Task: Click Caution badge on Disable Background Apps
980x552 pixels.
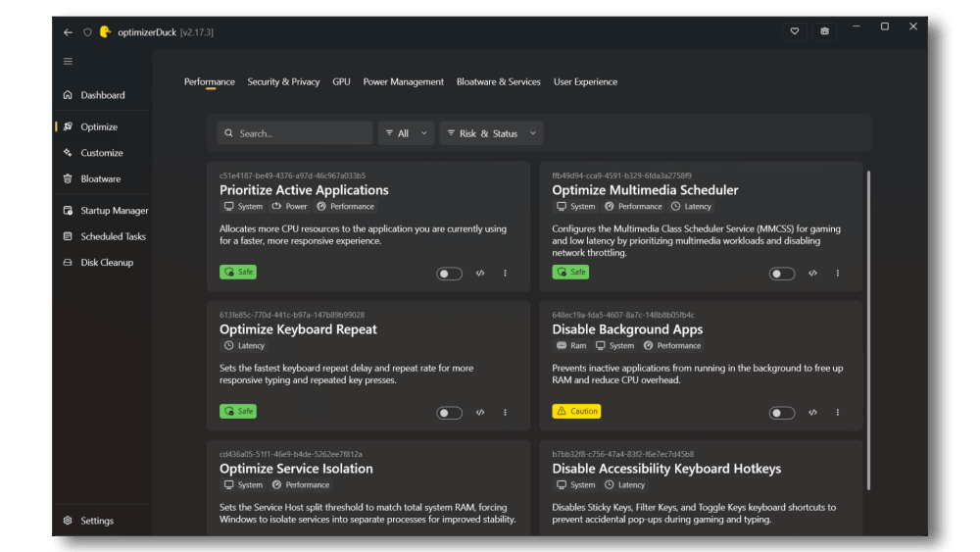Action: [576, 412]
